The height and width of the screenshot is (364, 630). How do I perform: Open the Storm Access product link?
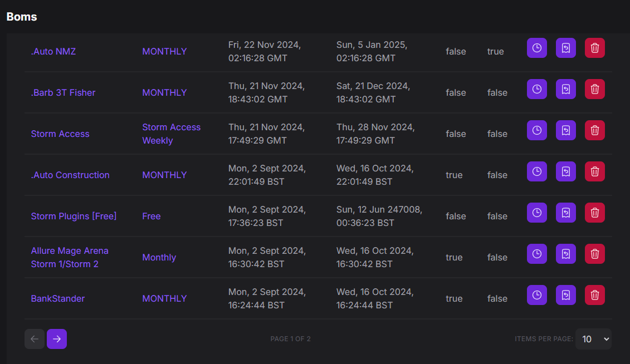click(x=60, y=134)
